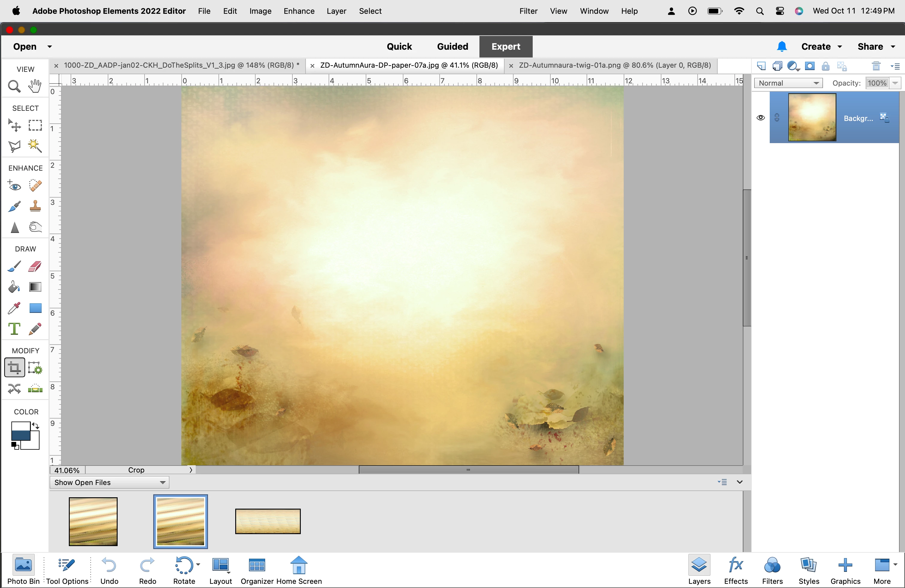Switch to Guided mode
Screen dimensions: 905x588
coord(452,46)
